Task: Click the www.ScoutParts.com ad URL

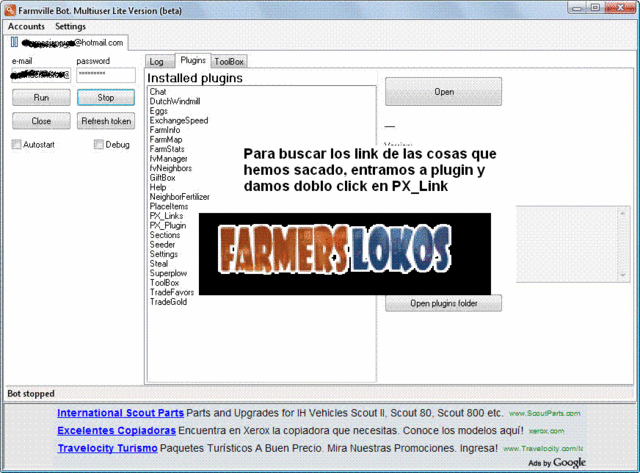Action: click(544, 413)
